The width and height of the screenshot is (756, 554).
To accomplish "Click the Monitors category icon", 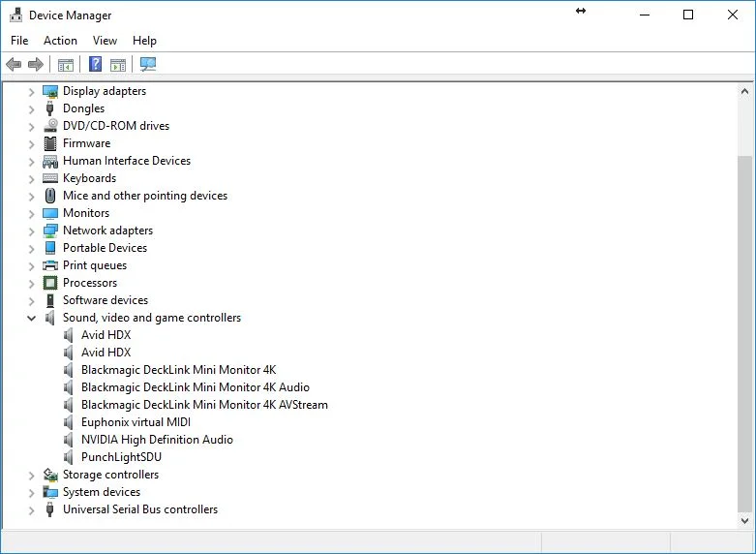I will [x=50, y=213].
